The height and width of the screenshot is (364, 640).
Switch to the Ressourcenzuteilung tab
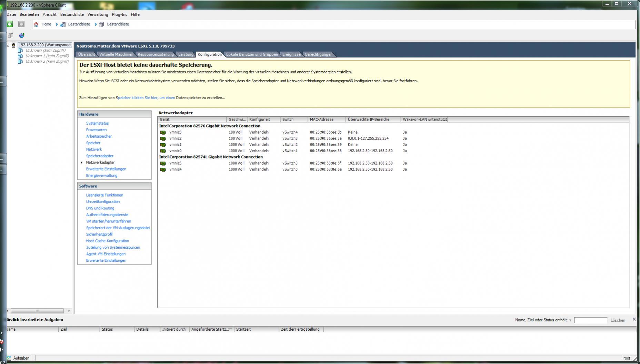pyautogui.click(x=156, y=54)
